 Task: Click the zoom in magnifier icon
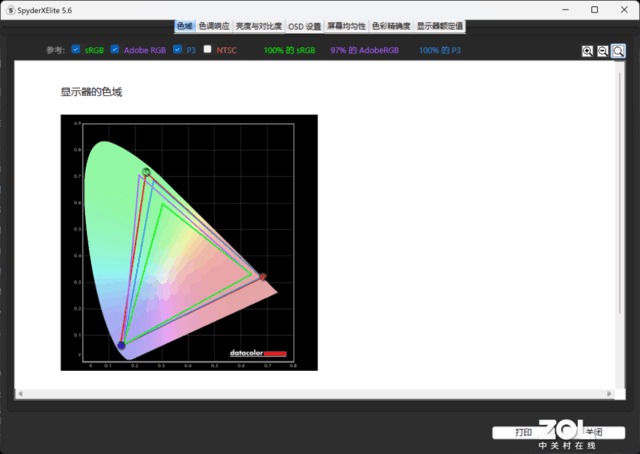pos(587,51)
